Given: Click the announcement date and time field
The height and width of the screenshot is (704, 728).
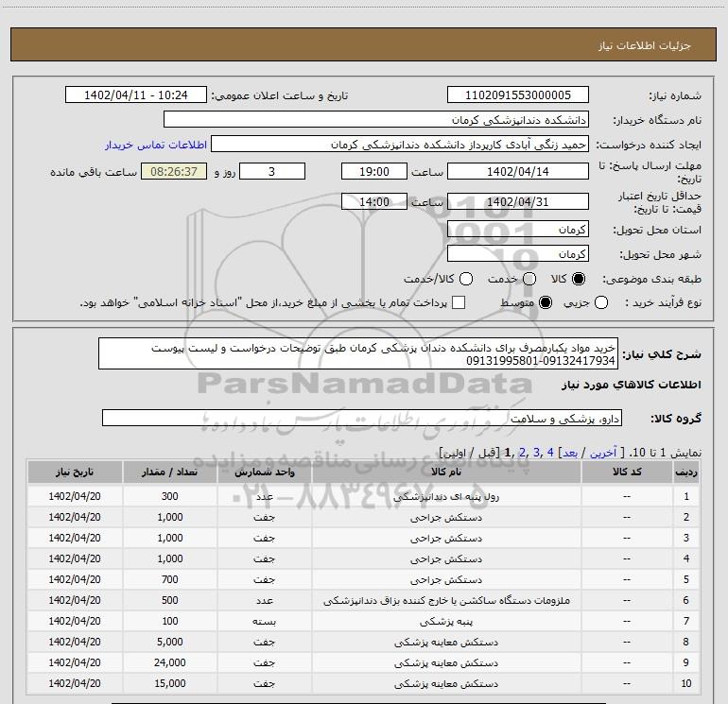Looking at the screenshot, I should 136,95.
